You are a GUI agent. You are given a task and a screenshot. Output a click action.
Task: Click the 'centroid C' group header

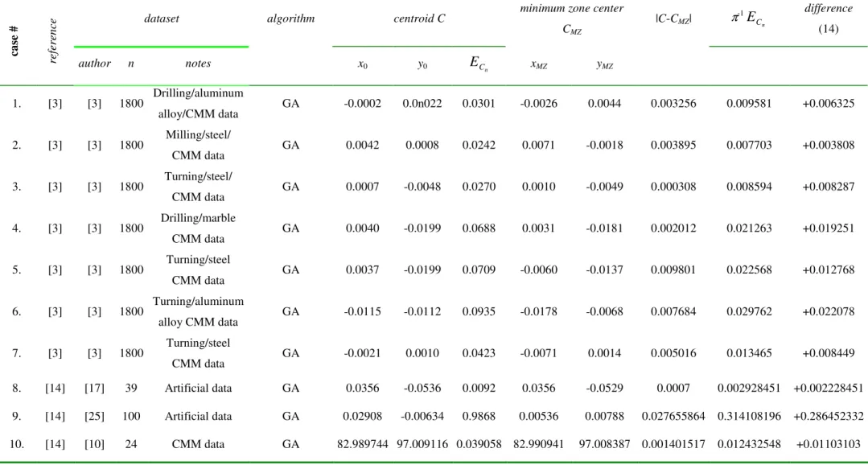click(x=419, y=19)
